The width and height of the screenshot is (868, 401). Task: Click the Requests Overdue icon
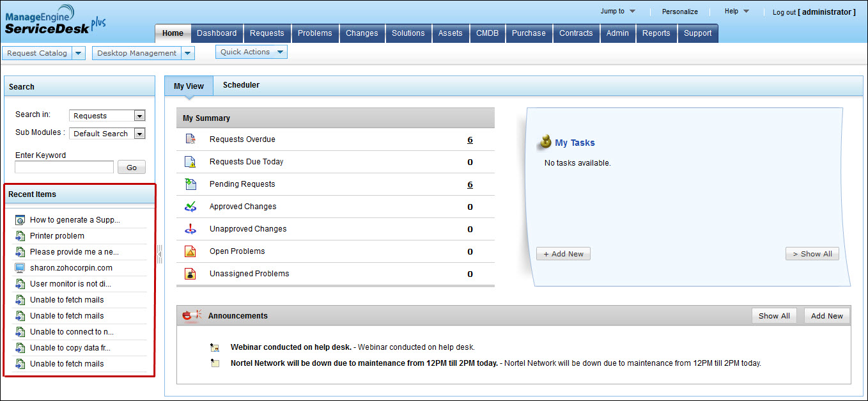[190, 139]
